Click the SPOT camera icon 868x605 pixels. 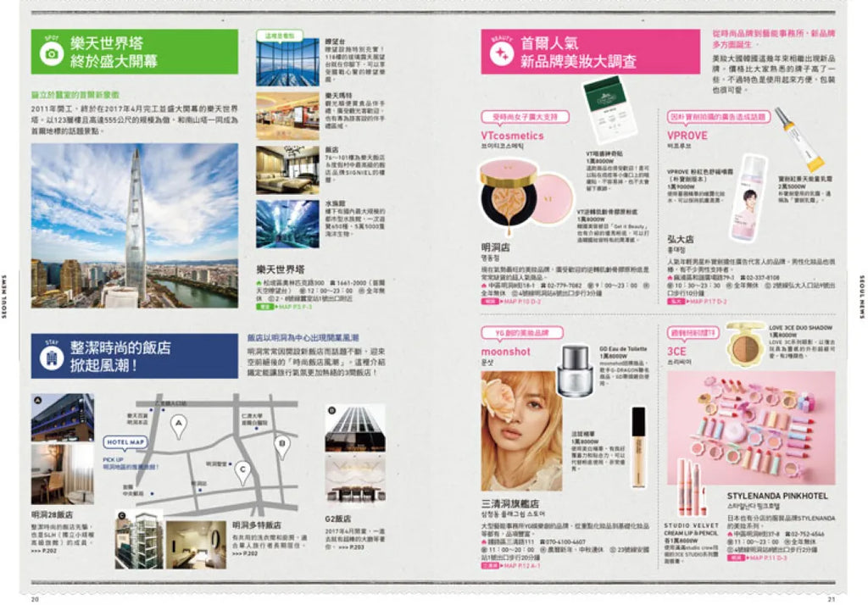point(51,53)
